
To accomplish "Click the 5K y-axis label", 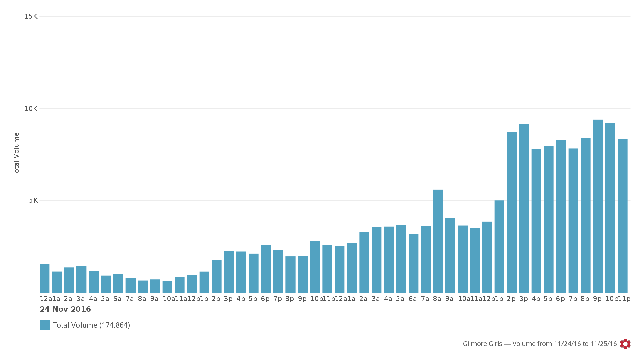I will coord(33,201).
